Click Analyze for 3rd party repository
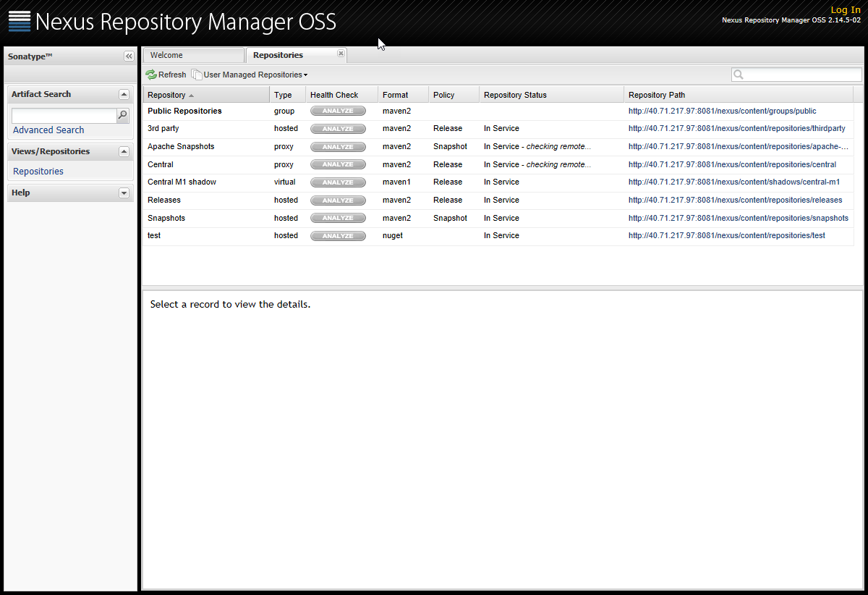Screen dimensions: 868x595 [x=338, y=129]
